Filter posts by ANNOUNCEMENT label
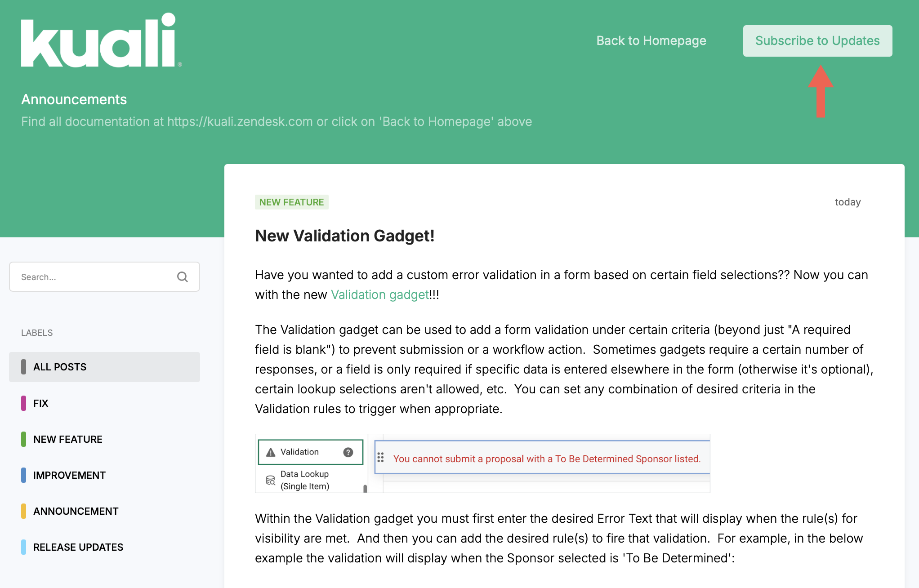This screenshot has height=588, width=919. pos(76,511)
